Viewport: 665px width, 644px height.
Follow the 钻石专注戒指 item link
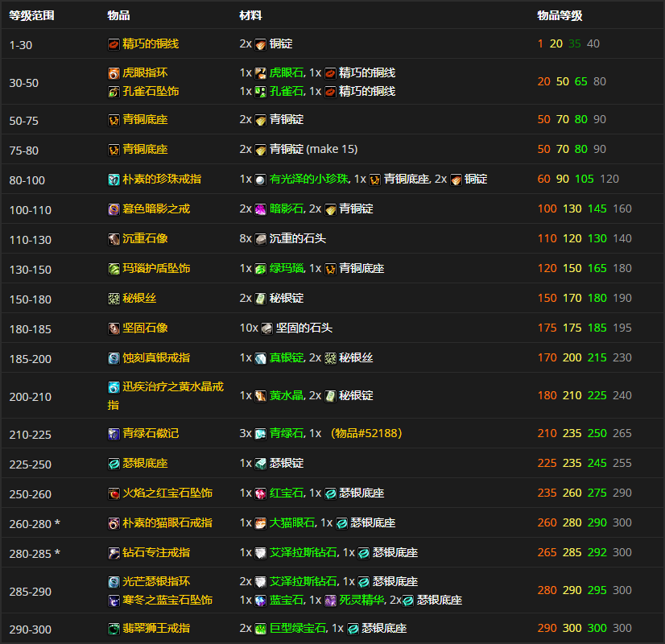156,553
